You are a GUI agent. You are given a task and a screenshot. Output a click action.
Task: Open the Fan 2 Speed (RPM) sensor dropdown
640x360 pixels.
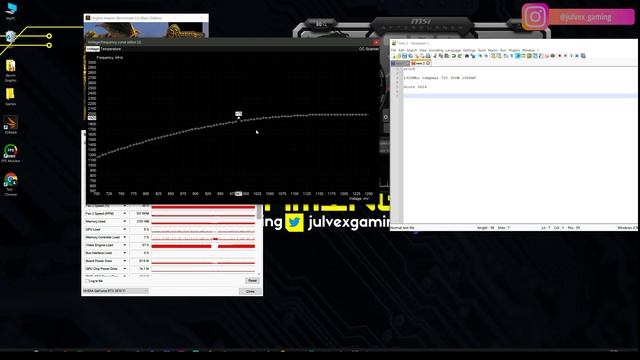click(x=125, y=213)
